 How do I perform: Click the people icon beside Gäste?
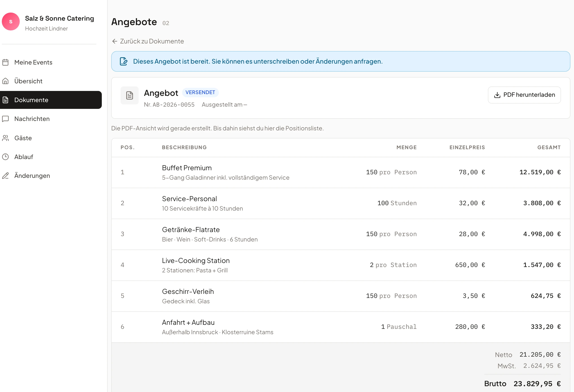pos(5,138)
